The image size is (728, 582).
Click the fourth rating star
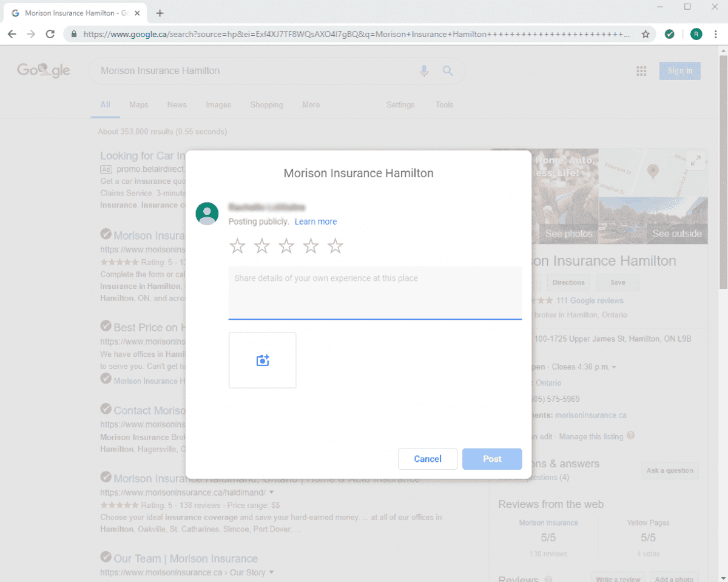(x=311, y=246)
